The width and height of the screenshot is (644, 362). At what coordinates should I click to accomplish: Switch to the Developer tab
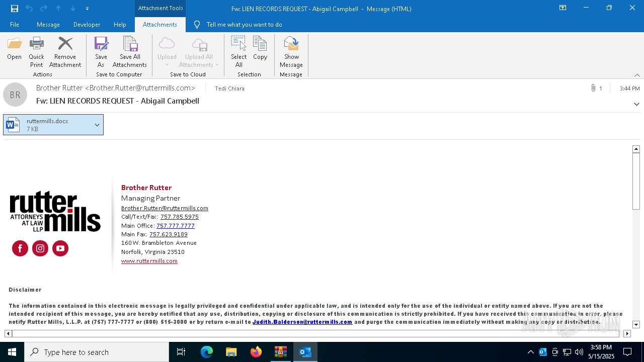[x=87, y=25]
